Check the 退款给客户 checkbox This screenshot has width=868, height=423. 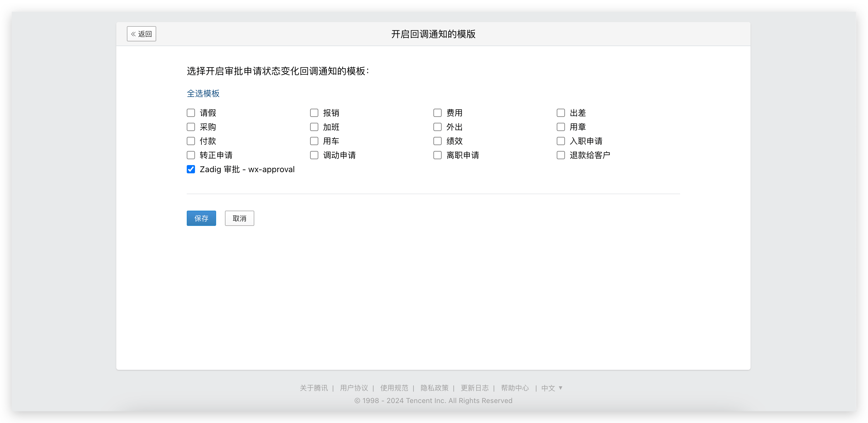pos(561,155)
